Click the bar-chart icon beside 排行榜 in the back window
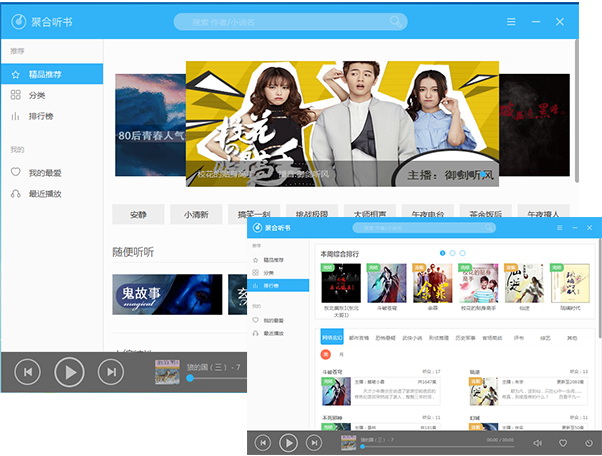The height and width of the screenshot is (456, 602). 15,116
